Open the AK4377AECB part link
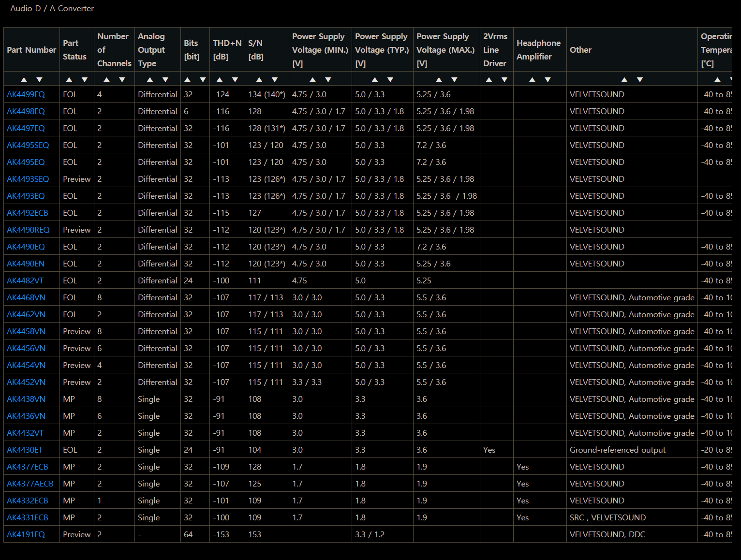Screen dimensions: 741x560 (30, 484)
